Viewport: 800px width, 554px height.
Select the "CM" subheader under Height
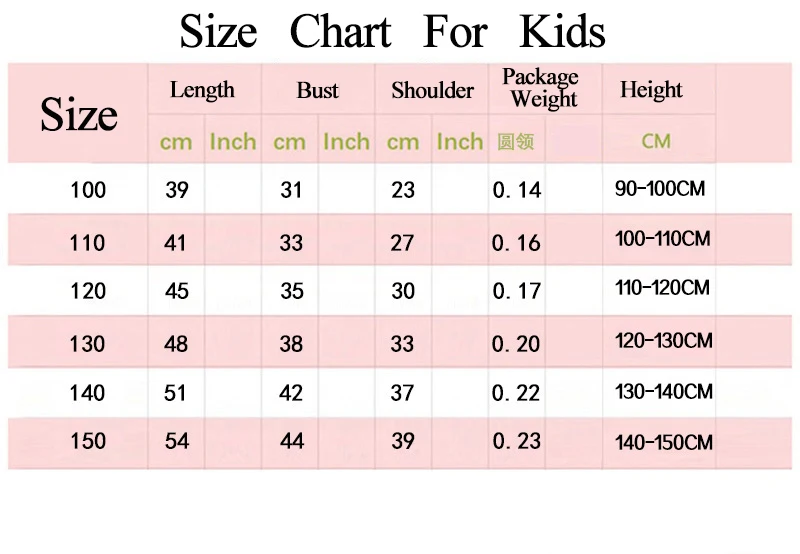[656, 141]
